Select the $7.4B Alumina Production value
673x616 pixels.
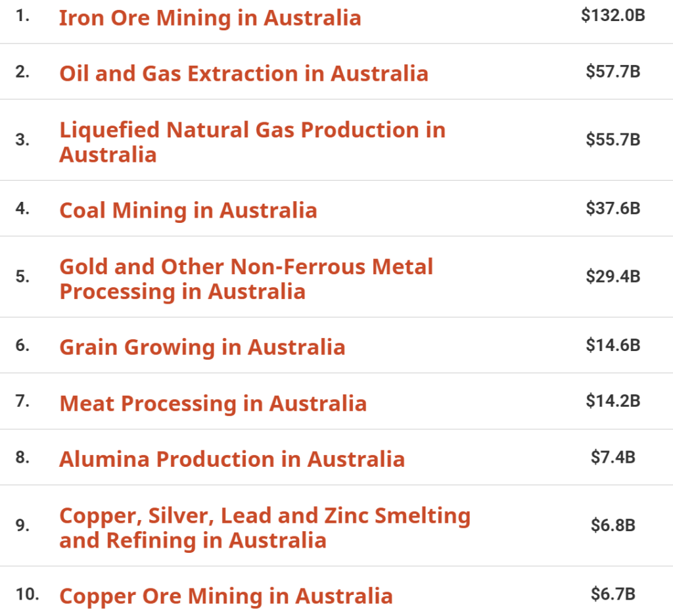613,457
